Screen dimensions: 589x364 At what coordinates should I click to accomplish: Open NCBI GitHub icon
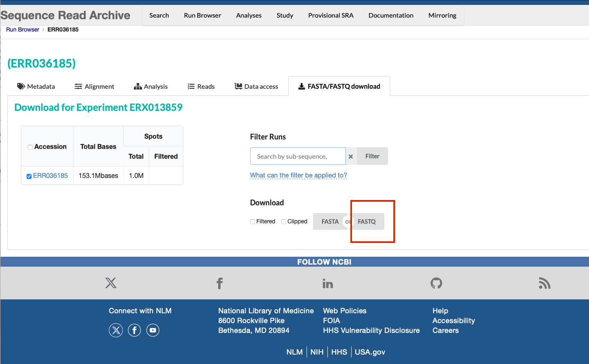point(436,283)
